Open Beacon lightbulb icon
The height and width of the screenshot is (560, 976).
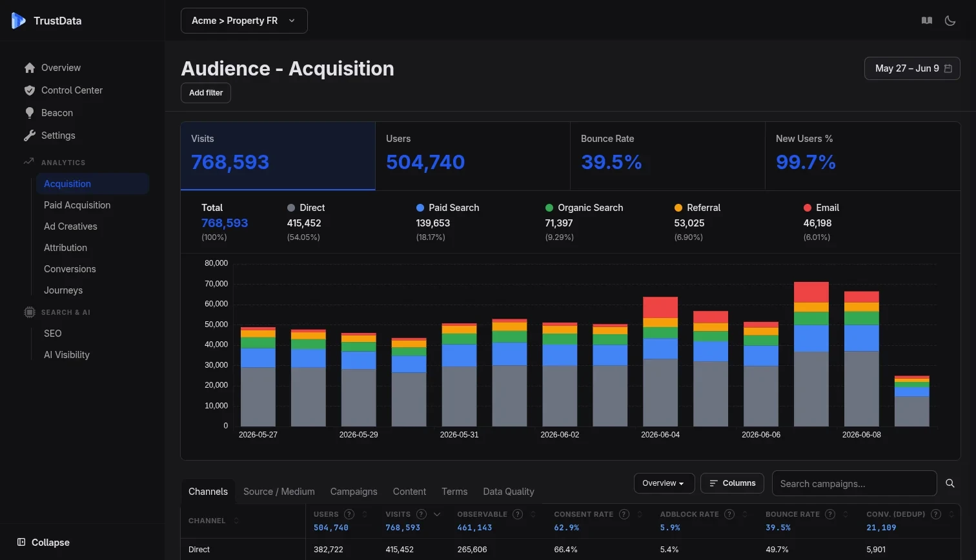(30, 113)
